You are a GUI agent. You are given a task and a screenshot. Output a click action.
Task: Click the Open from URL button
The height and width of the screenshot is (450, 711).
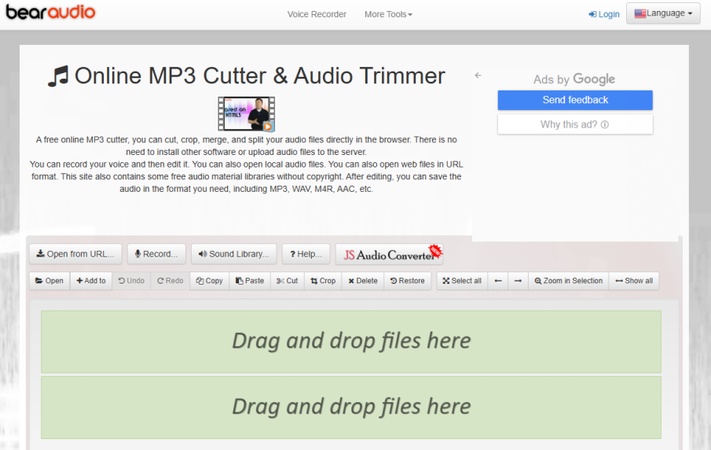(x=75, y=254)
